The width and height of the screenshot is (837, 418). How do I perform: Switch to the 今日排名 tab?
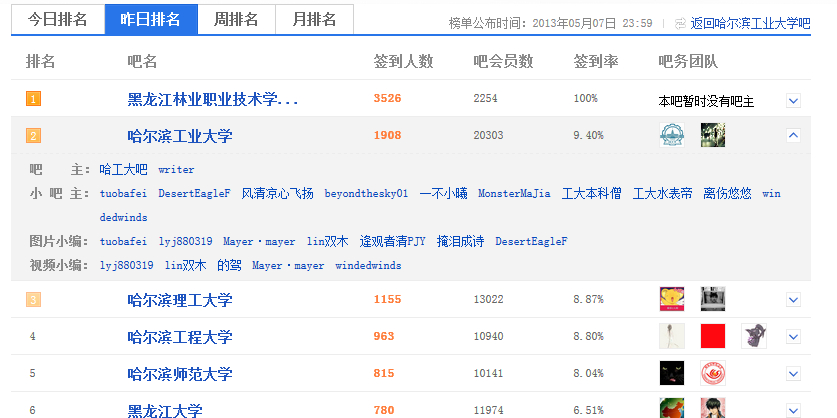[58, 20]
